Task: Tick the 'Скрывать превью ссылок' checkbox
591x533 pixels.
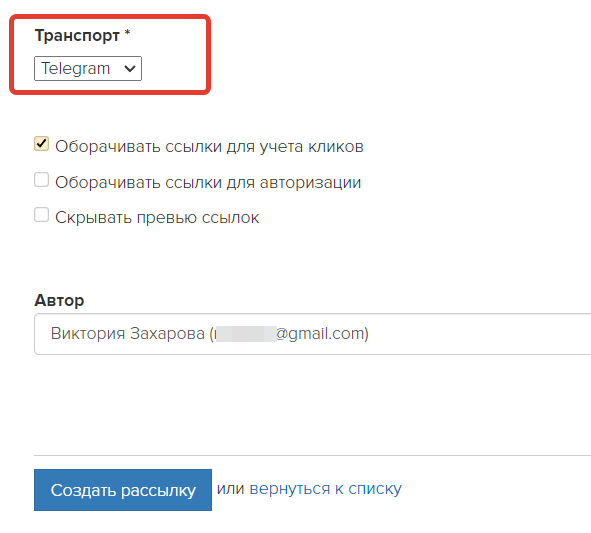Action: 41,215
